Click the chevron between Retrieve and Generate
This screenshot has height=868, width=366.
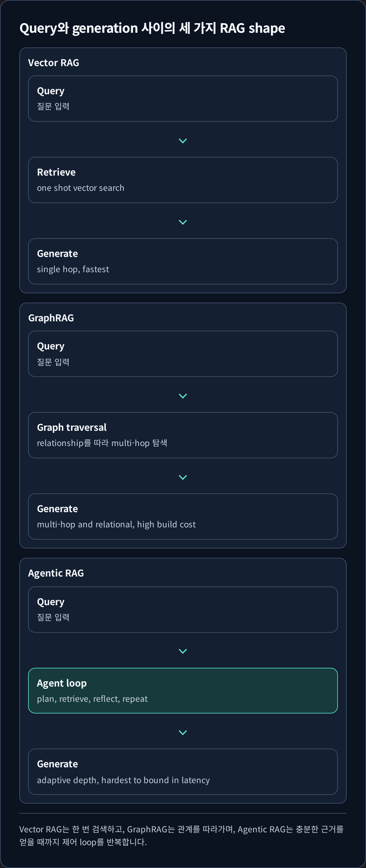[183, 222]
